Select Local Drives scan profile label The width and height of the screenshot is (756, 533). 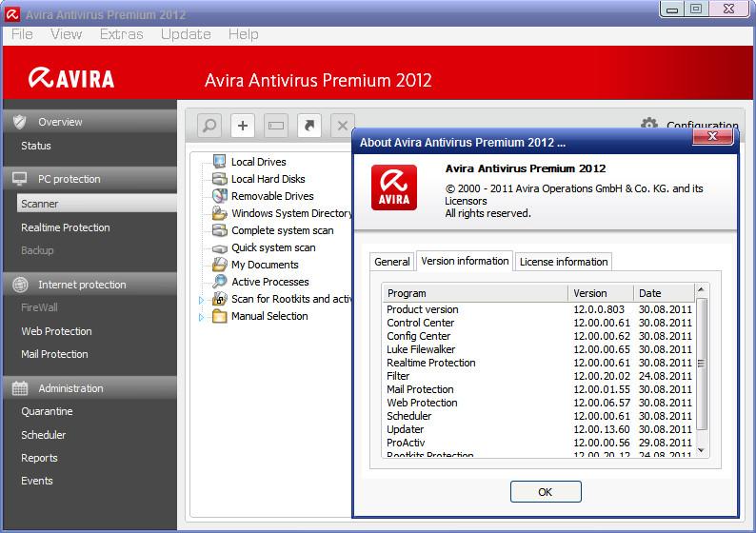coord(258,162)
